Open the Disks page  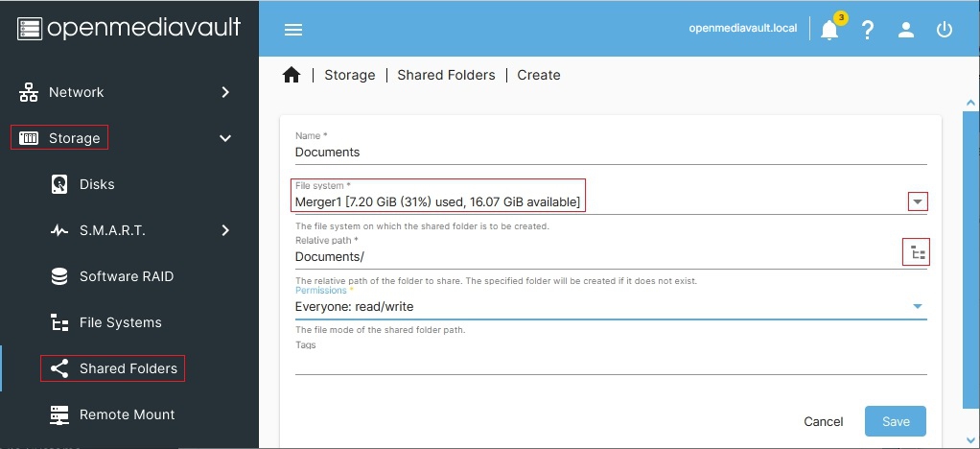point(96,184)
